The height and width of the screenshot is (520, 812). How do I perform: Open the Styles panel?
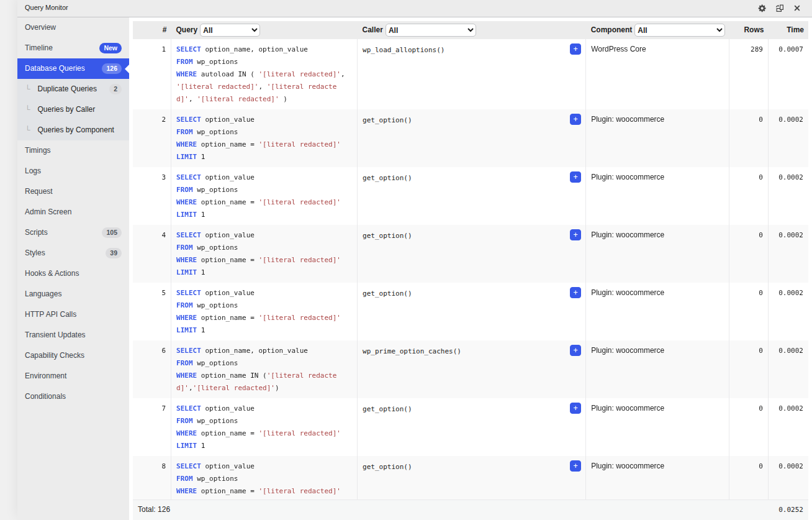click(x=73, y=253)
